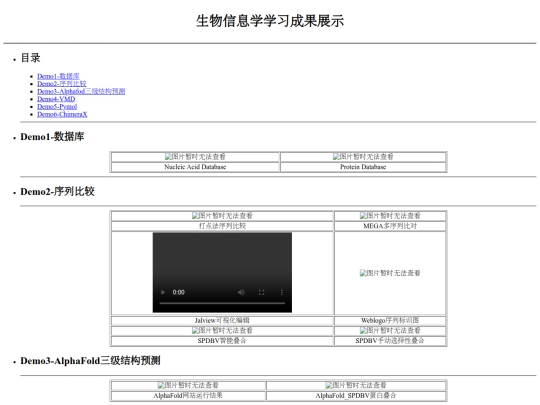
Task: Click the Protein Database caption
Action: click(x=363, y=167)
